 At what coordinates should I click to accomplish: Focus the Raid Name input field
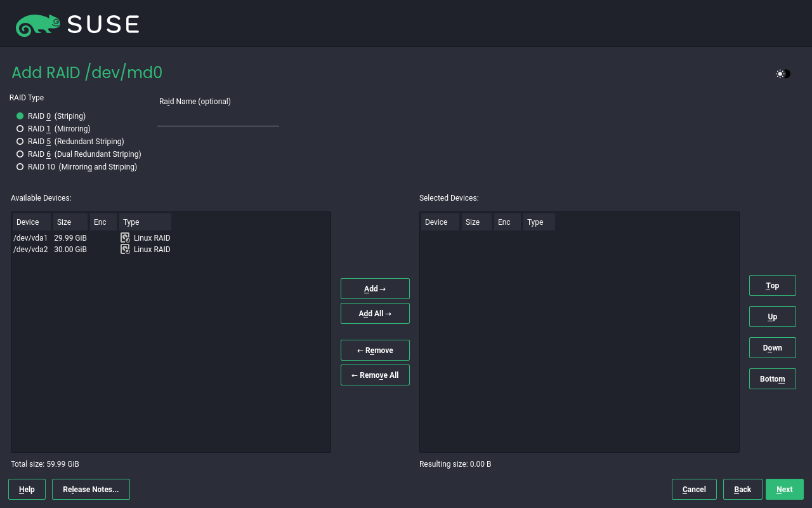218,118
